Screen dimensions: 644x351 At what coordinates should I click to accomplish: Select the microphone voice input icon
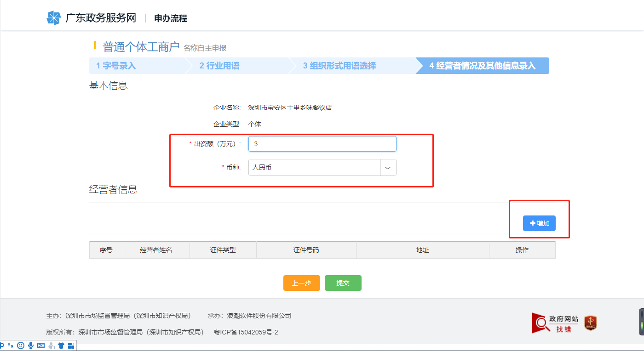coord(30,345)
